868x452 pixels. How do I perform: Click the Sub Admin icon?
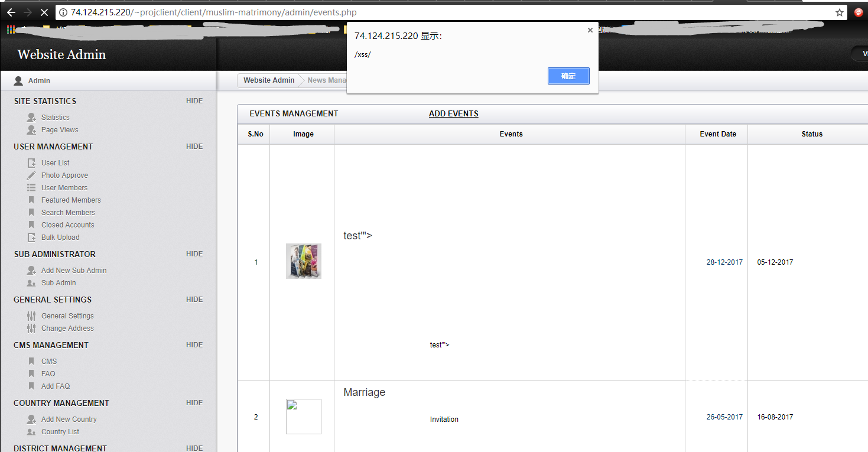31,283
